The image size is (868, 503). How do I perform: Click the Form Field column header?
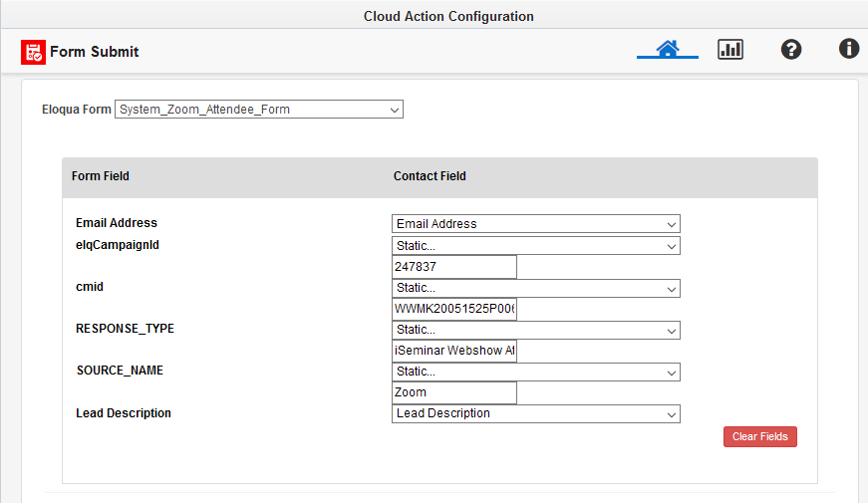pyautogui.click(x=101, y=176)
